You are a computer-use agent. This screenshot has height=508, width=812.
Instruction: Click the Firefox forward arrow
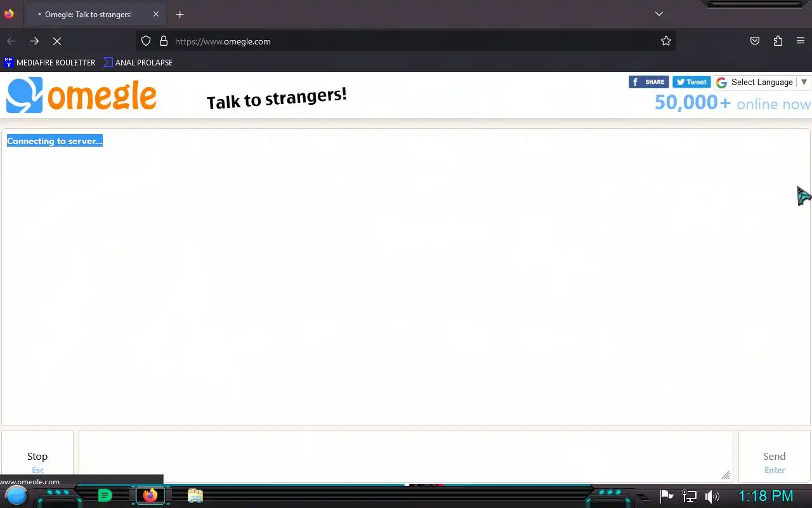pyautogui.click(x=34, y=41)
